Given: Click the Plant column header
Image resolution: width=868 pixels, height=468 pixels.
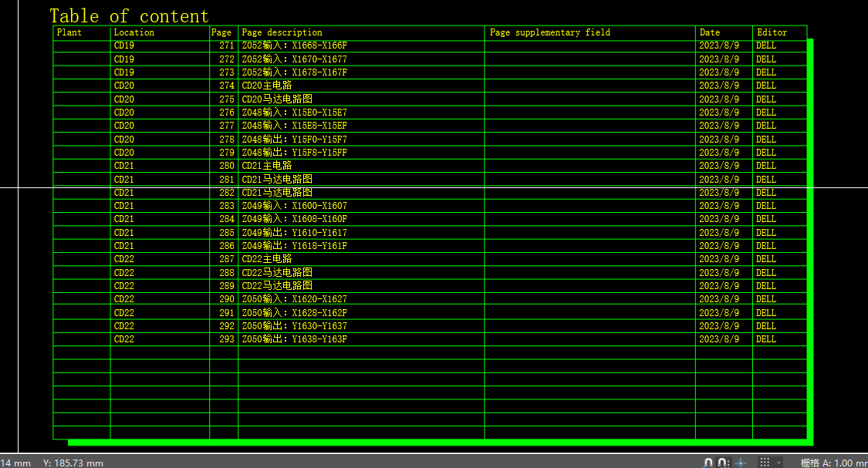Looking at the screenshot, I should (x=69, y=32).
